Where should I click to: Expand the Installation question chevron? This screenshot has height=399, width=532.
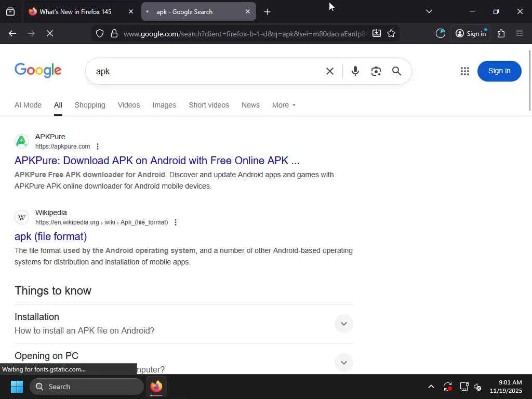click(x=344, y=324)
